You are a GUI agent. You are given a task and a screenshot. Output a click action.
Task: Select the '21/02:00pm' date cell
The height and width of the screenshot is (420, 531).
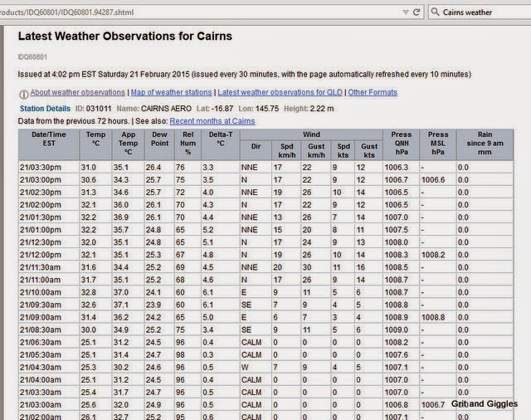49,205
